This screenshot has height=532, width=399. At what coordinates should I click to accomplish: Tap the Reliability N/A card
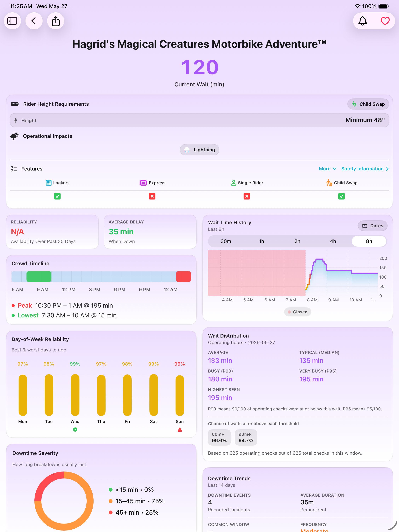pyautogui.click(x=52, y=232)
